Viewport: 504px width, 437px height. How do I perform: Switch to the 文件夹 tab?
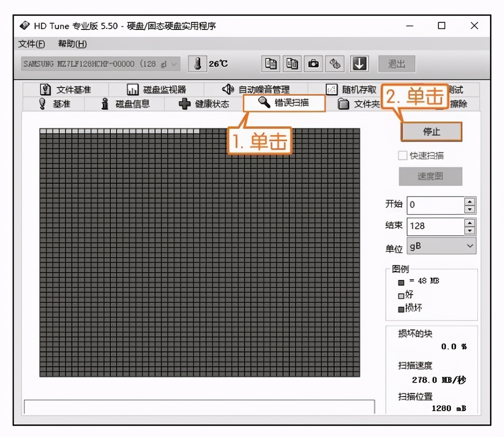coord(358,104)
